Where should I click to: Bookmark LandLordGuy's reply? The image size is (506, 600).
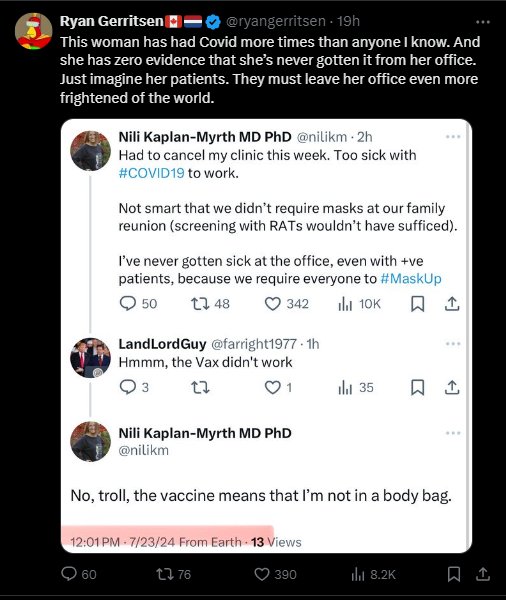[418, 388]
